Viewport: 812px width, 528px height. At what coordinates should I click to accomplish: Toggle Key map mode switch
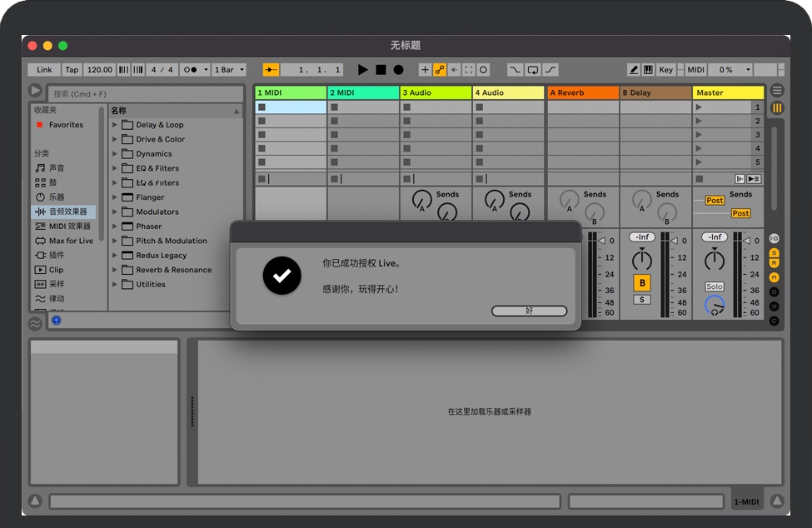pyautogui.click(x=665, y=69)
